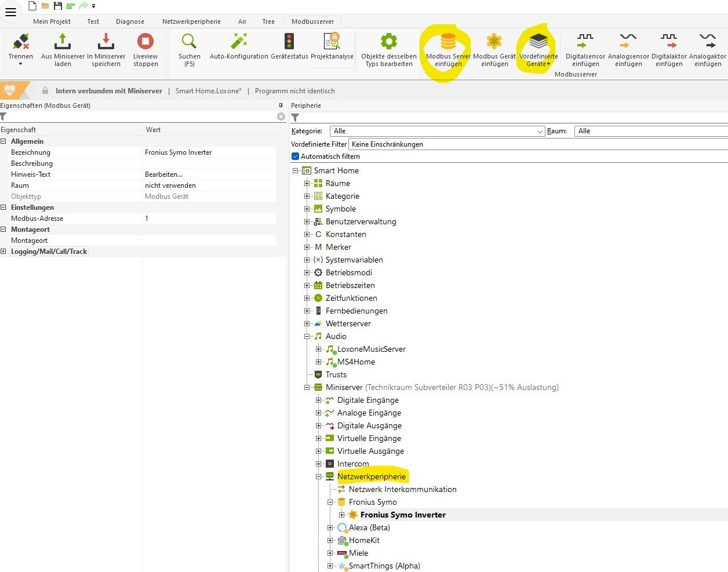Select HomeKit in the tree
Image resolution: width=728 pixels, height=572 pixels.
(364, 540)
